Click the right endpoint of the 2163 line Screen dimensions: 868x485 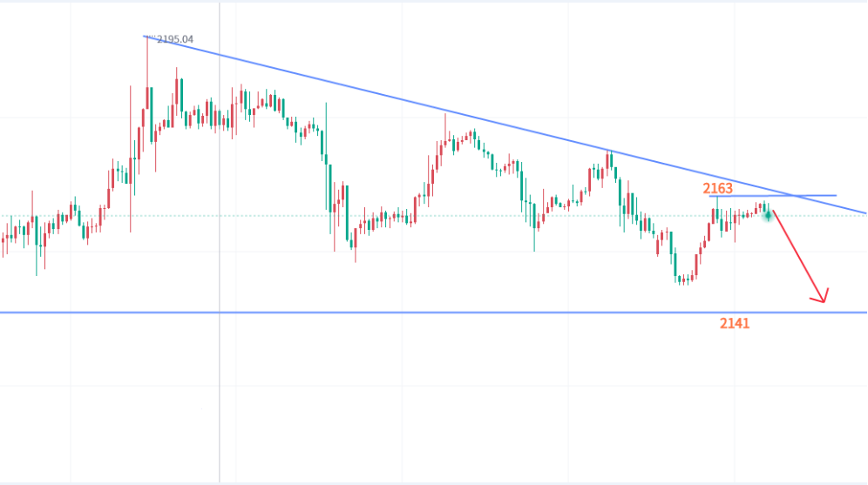tap(835, 196)
